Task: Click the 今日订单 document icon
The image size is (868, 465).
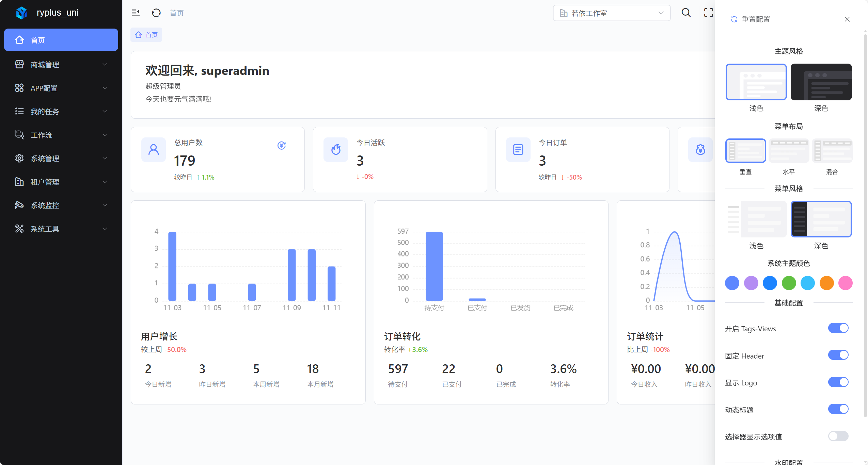Action: coord(518,149)
